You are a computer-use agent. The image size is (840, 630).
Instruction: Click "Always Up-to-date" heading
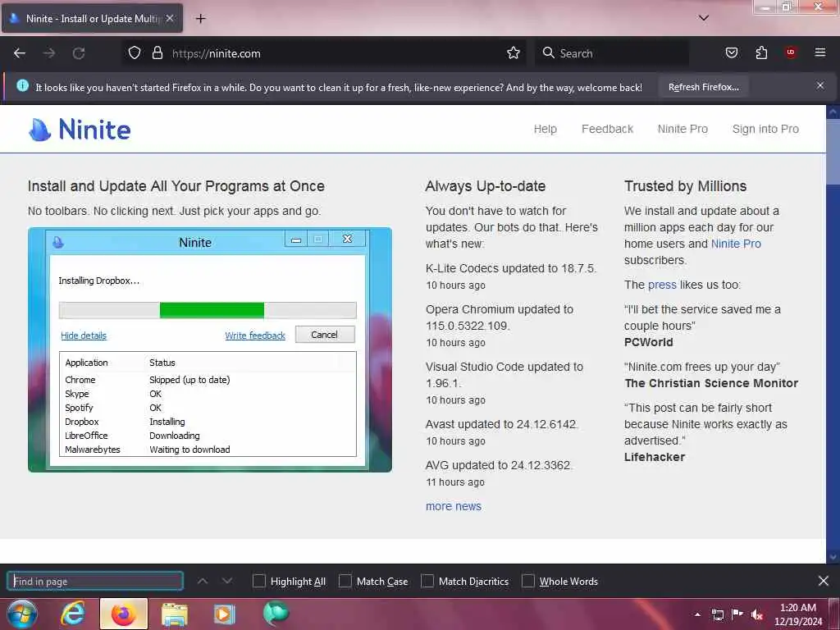click(486, 186)
